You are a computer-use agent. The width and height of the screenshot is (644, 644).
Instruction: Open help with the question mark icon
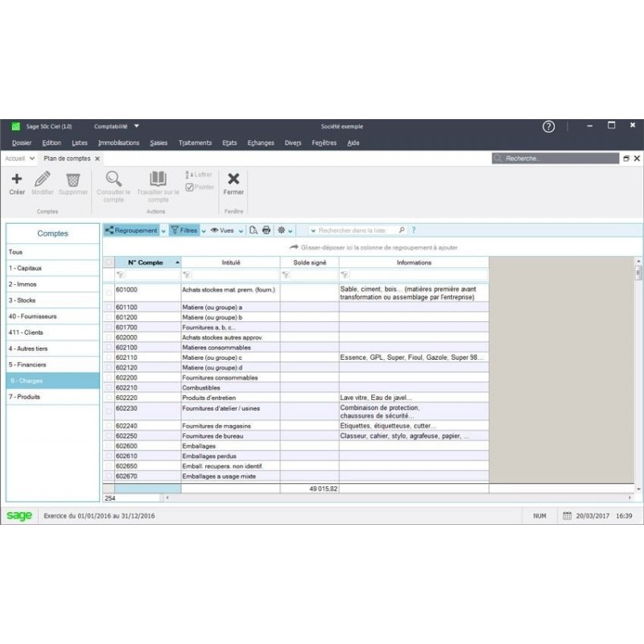548,126
